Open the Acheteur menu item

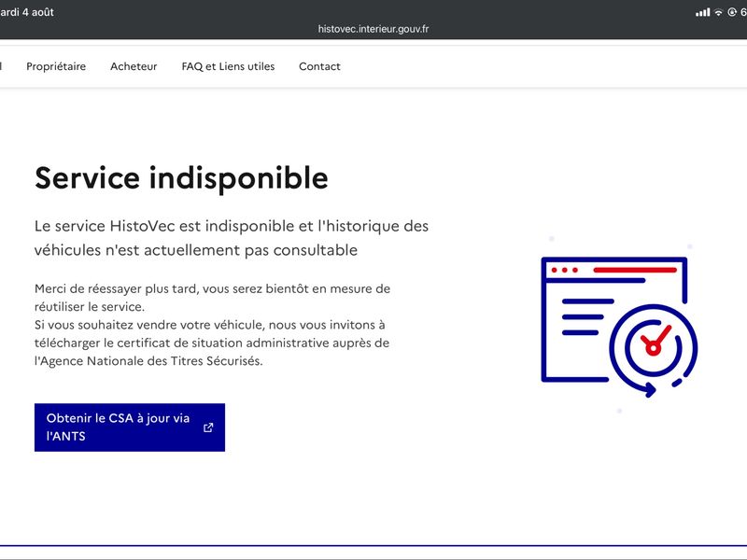pyautogui.click(x=134, y=66)
